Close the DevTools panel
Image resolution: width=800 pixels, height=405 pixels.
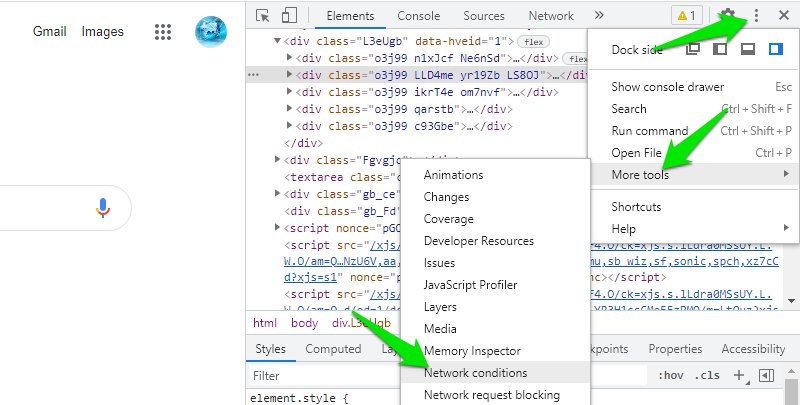[784, 16]
